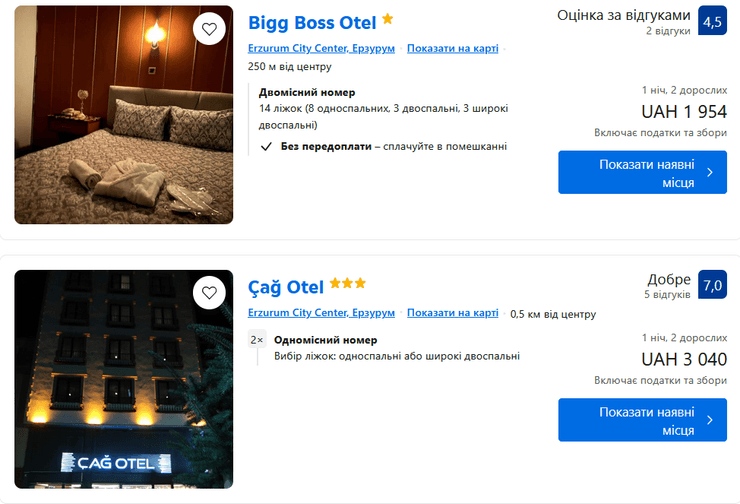Show Bigg Boss Otel on map
Viewport: 740px width, 504px height.
452,49
